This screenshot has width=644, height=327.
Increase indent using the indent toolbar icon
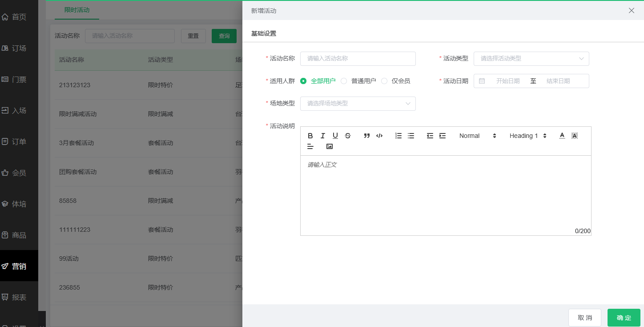(442, 136)
